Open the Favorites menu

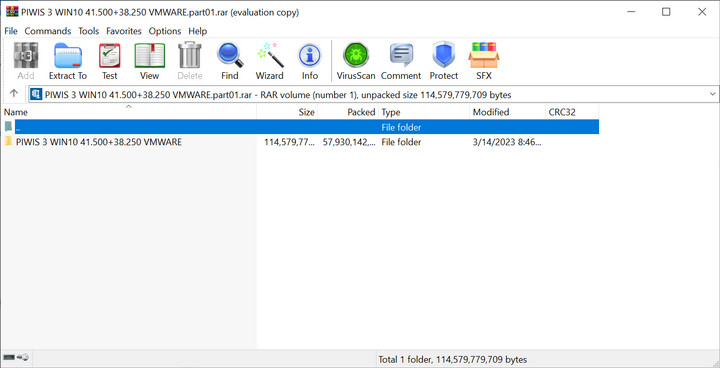coord(124,31)
